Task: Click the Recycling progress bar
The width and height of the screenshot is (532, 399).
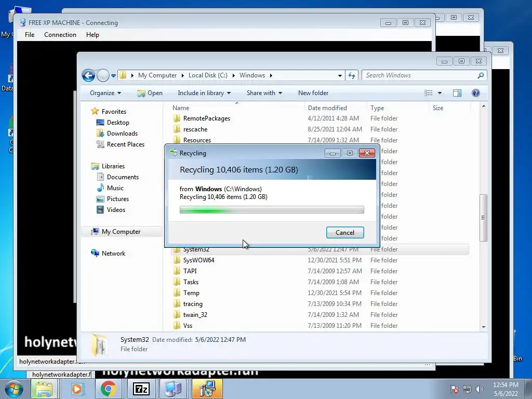Action: point(272,210)
